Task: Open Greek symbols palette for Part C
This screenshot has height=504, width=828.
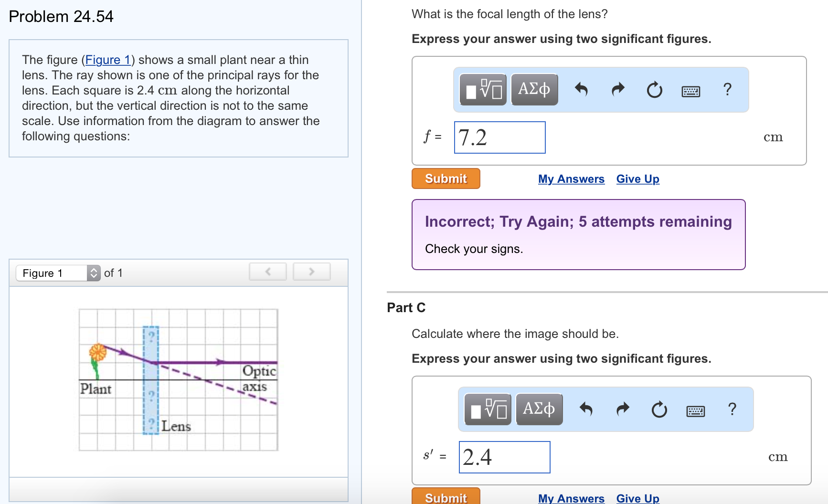Action: coord(539,409)
